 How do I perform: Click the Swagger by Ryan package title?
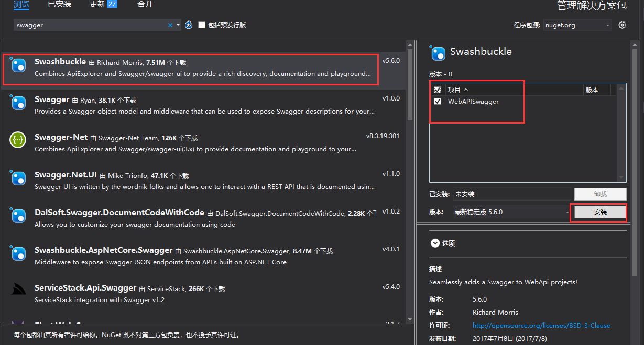(x=52, y=99)
